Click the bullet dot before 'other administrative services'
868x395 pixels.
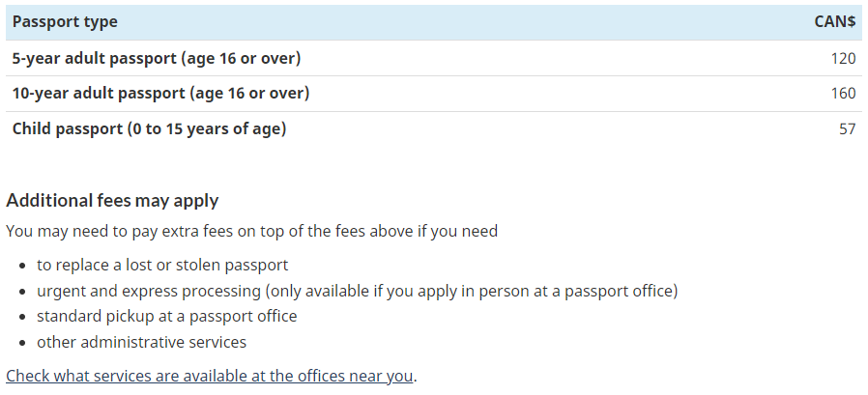pyautogui.click(x=22, y=343)
